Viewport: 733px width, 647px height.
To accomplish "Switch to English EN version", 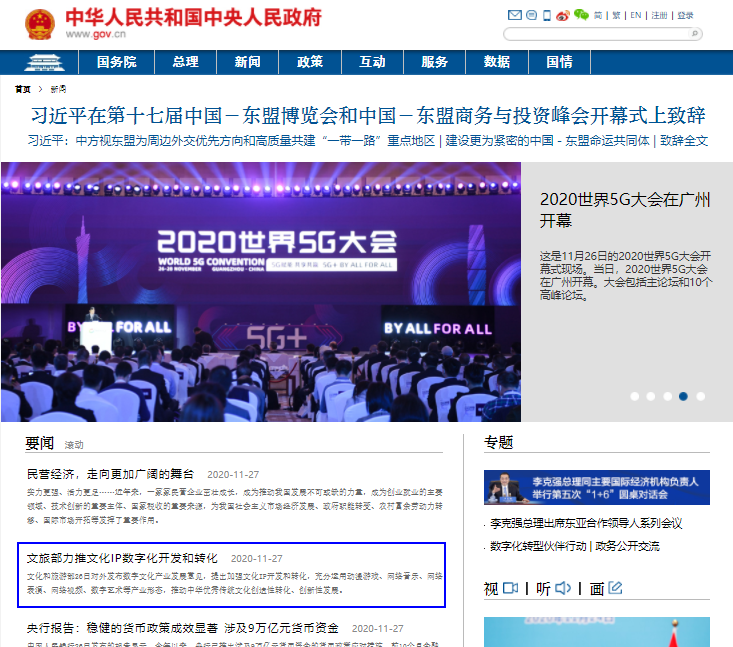I will [636, 15].
